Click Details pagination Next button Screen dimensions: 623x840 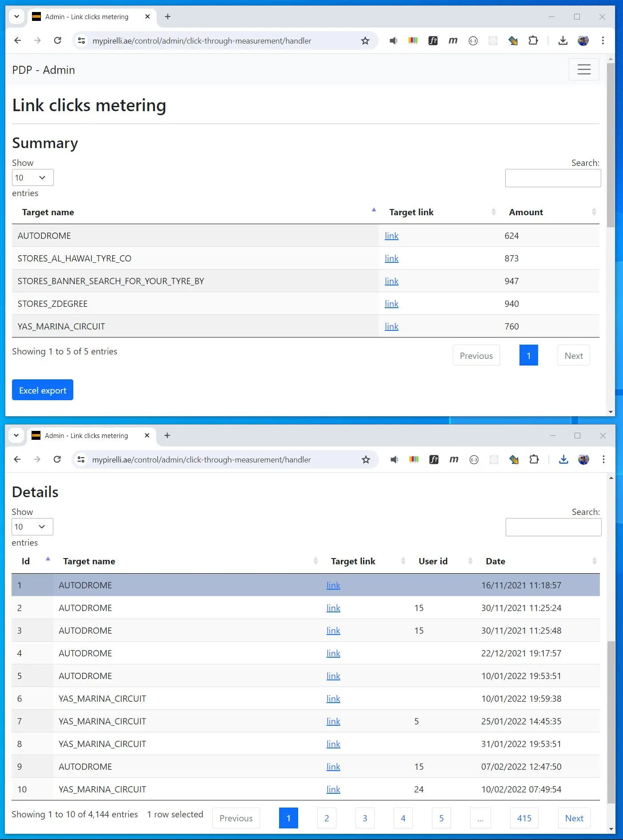574,818
